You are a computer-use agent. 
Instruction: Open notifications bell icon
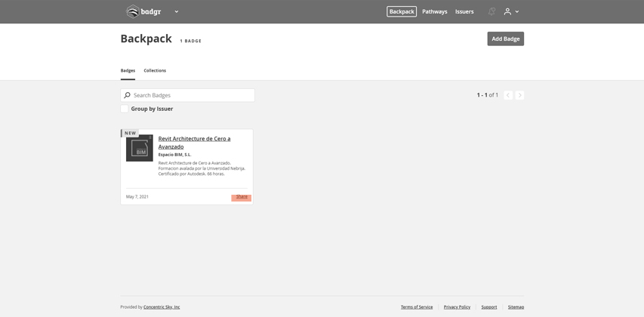point(491,11)
